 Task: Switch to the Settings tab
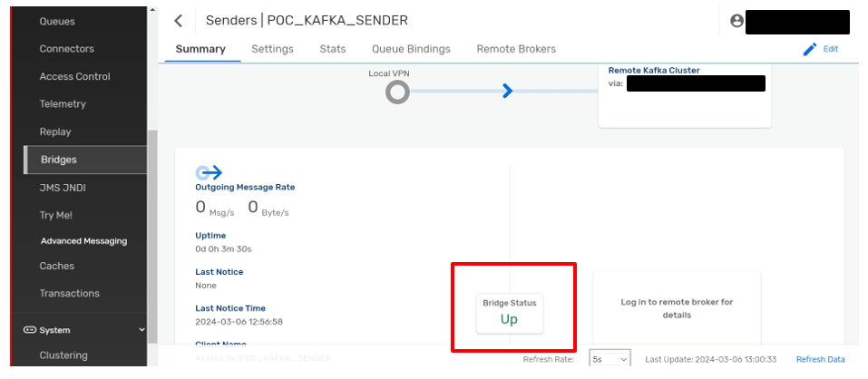click(x=272, y=49)
